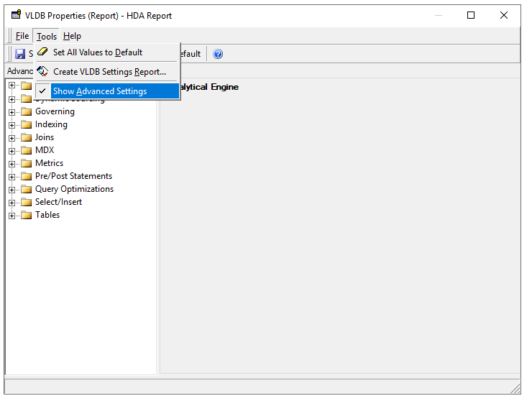
Task: Select Pre/Post Statements in the tree
Action: click(73, 176)
